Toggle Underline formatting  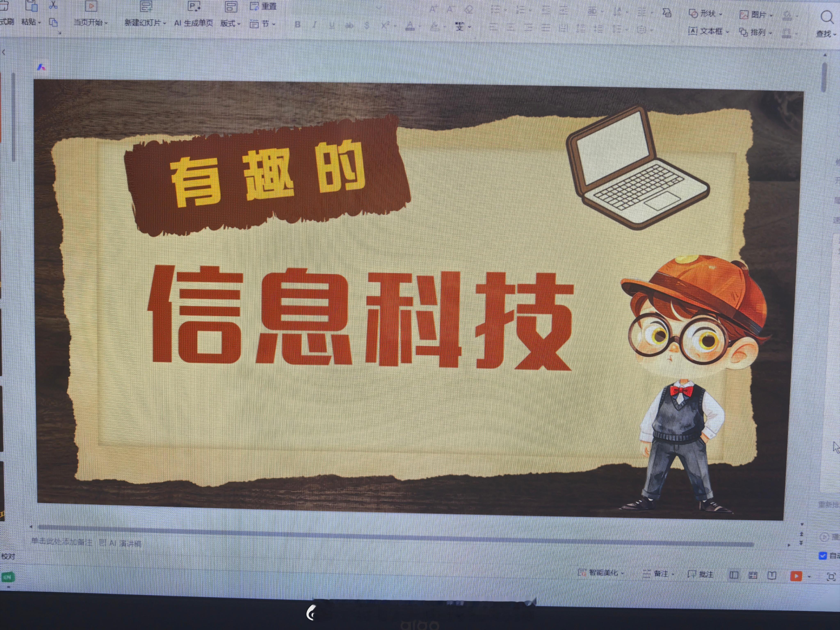[332, 25]
